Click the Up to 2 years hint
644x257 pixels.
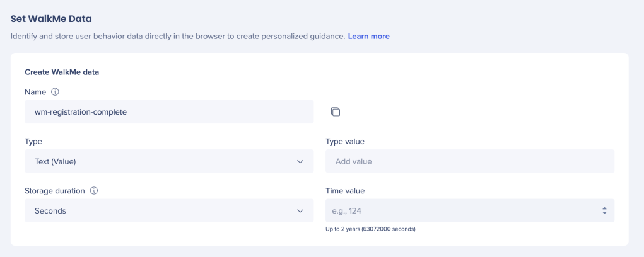coord(370,229)
